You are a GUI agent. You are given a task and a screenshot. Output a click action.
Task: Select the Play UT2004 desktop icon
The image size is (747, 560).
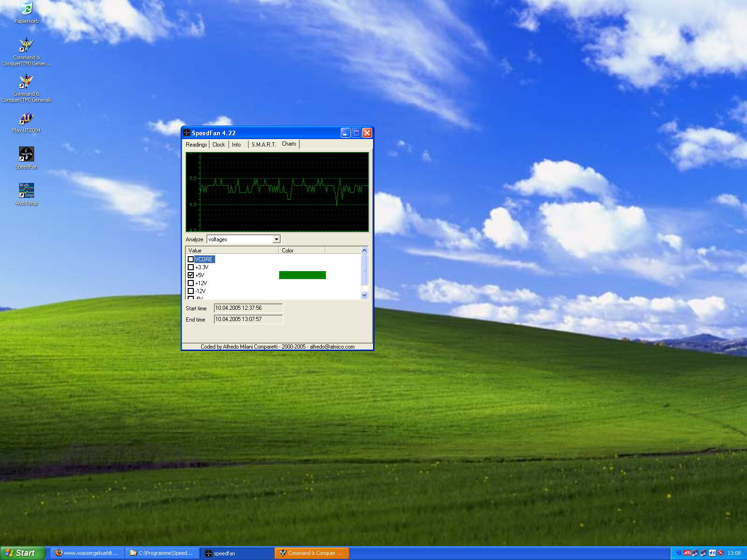tap(26, 123)
